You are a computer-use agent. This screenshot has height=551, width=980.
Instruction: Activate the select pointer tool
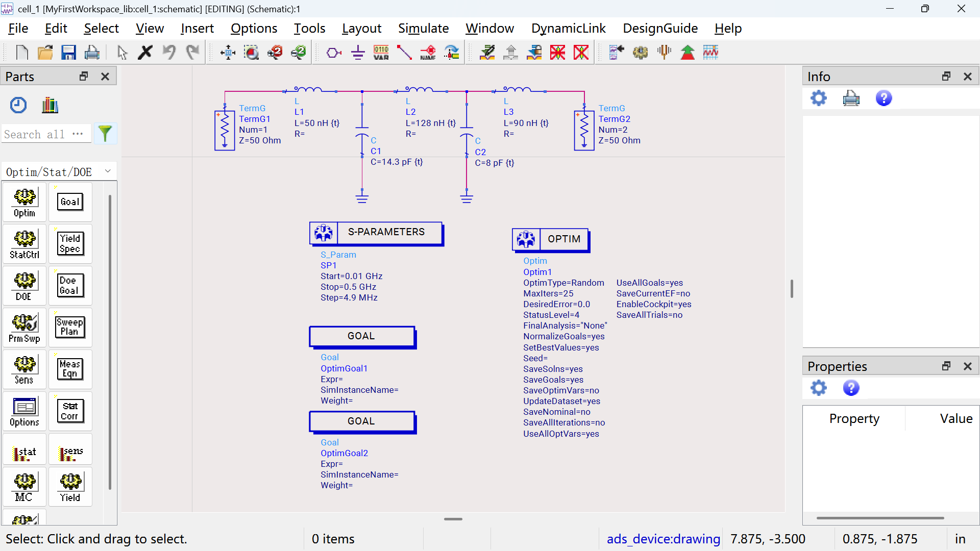coord(122,52)
